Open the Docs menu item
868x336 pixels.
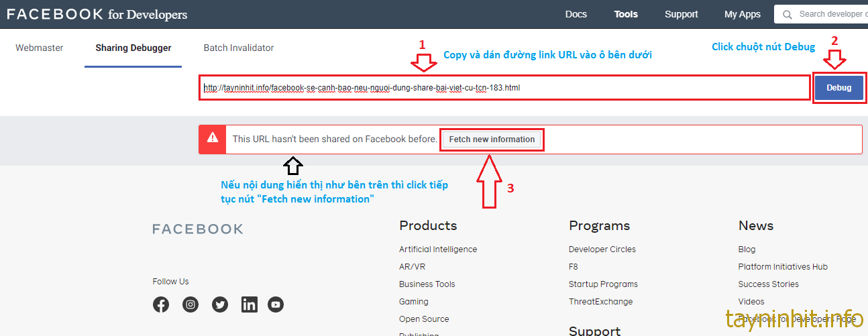tap(576, 14)
